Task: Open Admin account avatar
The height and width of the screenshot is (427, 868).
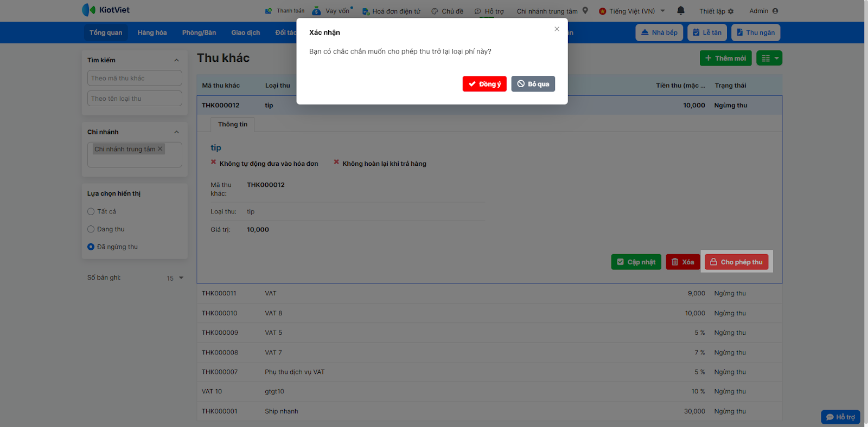Action: coord(775,11)
